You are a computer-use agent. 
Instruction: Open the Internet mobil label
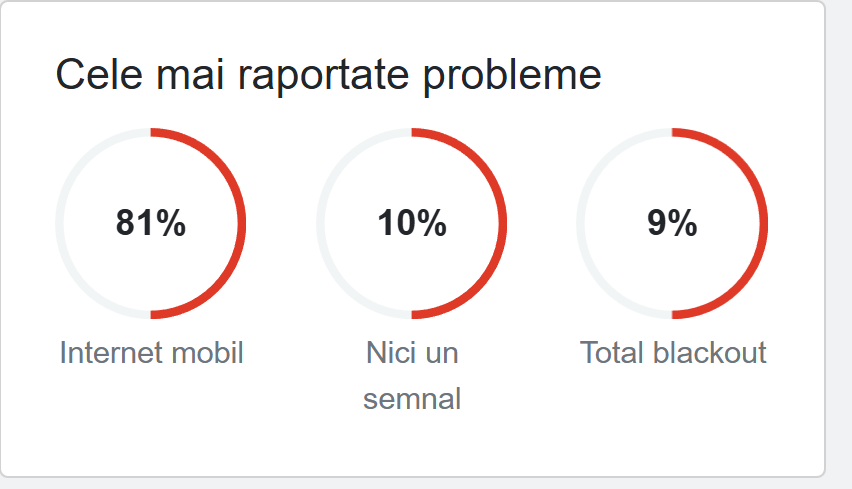pyautogui.click(x=151, y=353)
